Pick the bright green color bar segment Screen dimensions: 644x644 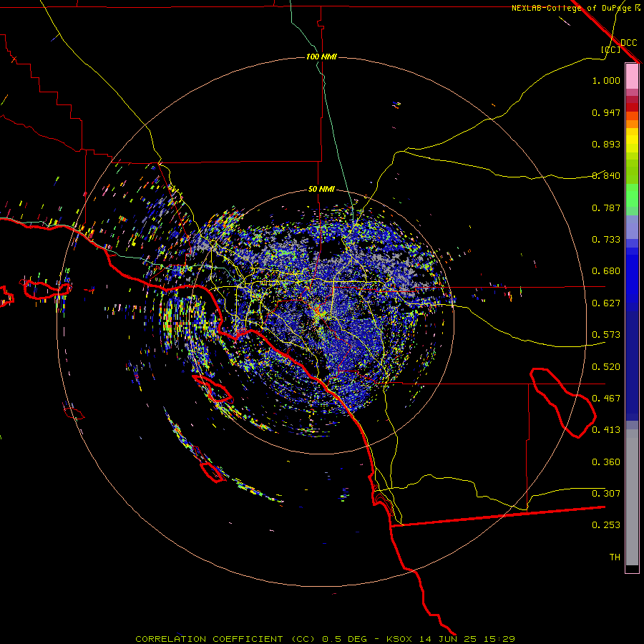pos(632,195)
